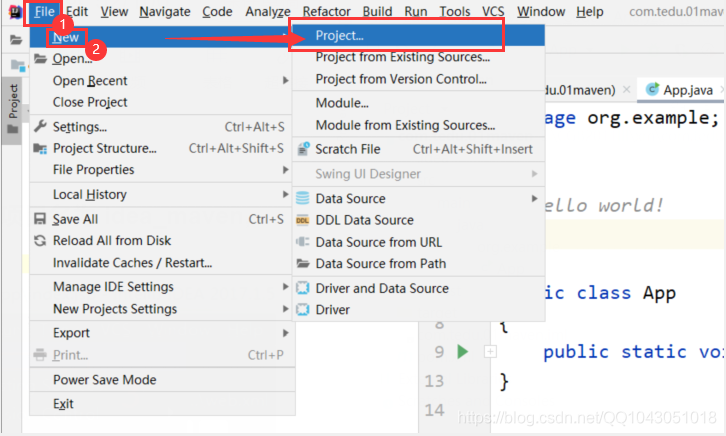
Task: Open the VCS menu
Action: tap(493, 12)
